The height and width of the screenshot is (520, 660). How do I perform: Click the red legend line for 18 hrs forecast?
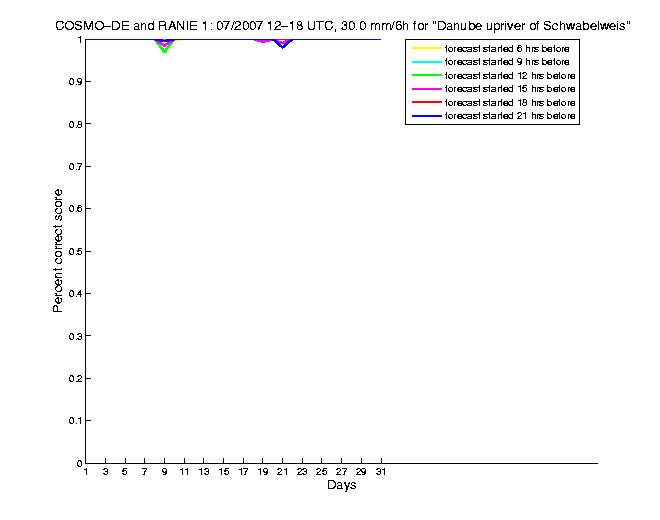(425, 102)
